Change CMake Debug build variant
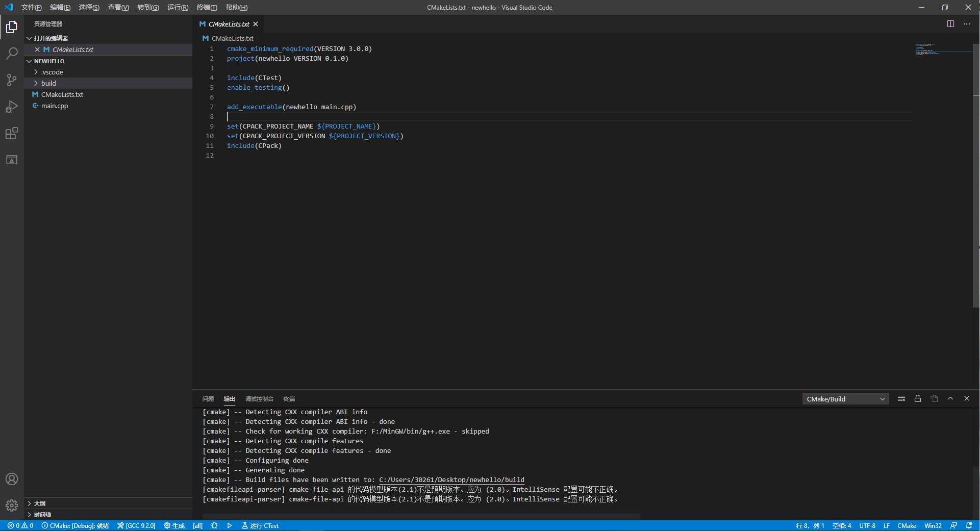Screen dimensions: 980x531 [75, 525]
